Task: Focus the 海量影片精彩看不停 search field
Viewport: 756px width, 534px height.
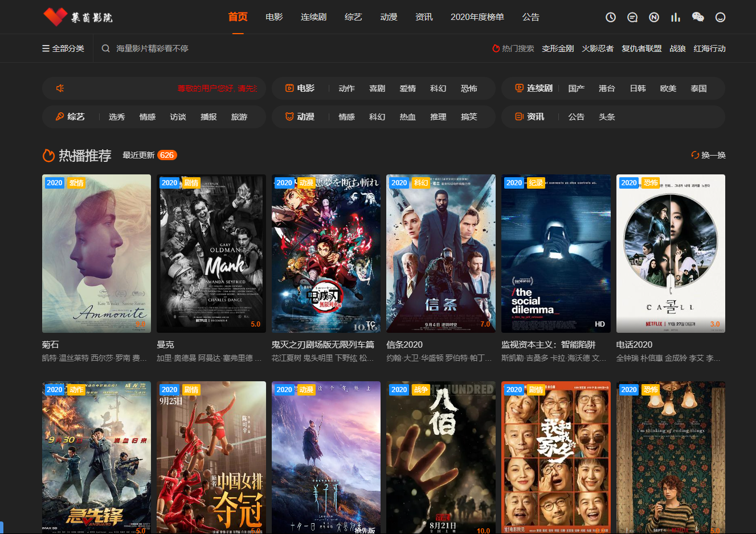Action: pyautogui.click(x=152, y=48)
